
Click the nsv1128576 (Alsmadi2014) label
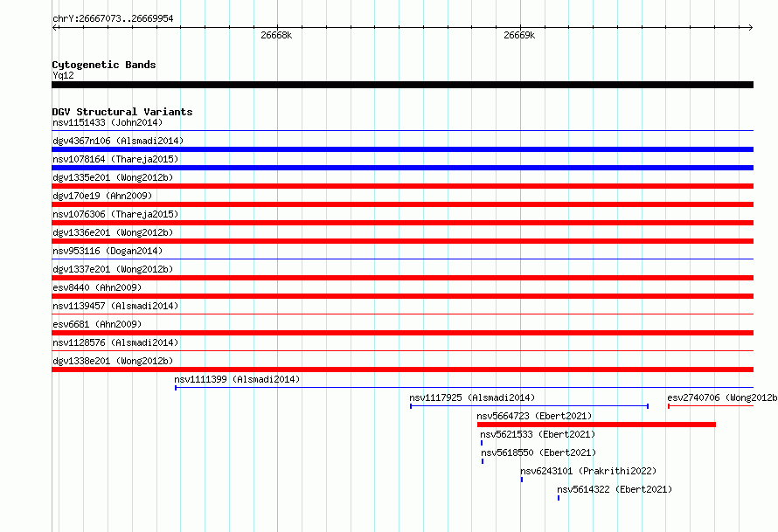coord(115,342)
